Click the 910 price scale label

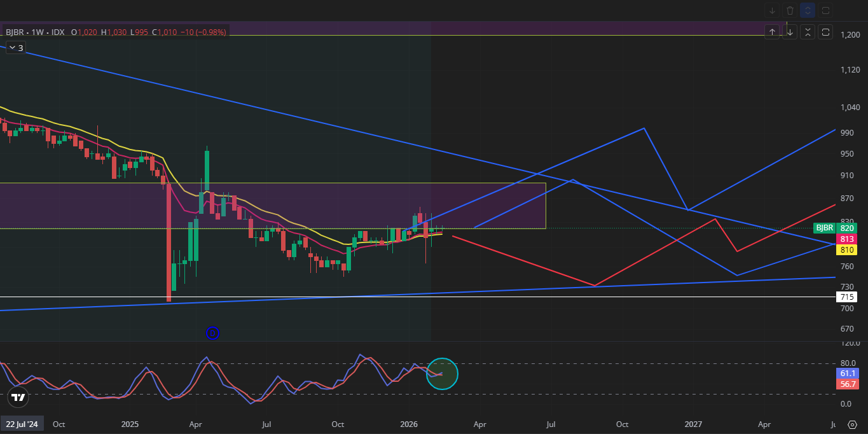(847, 176)
